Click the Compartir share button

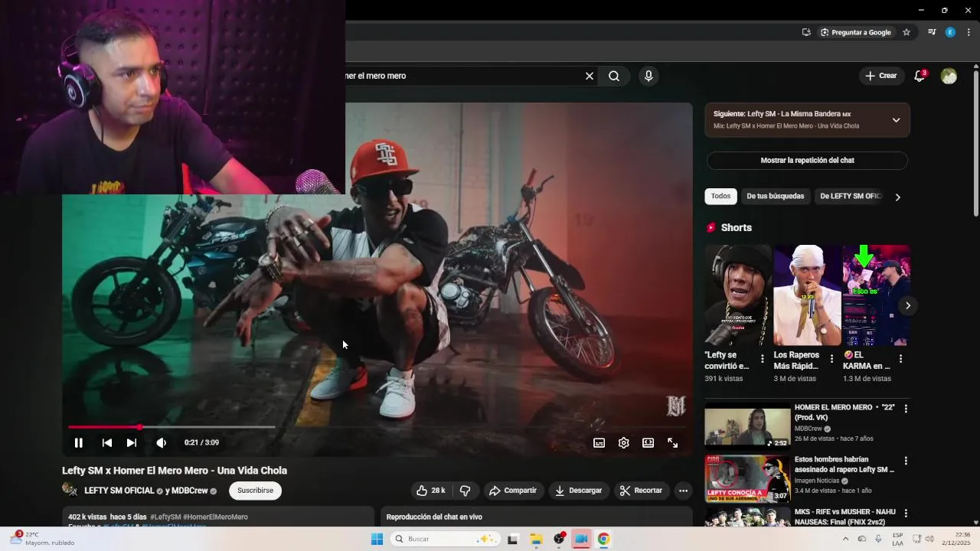tap(513, 491)
